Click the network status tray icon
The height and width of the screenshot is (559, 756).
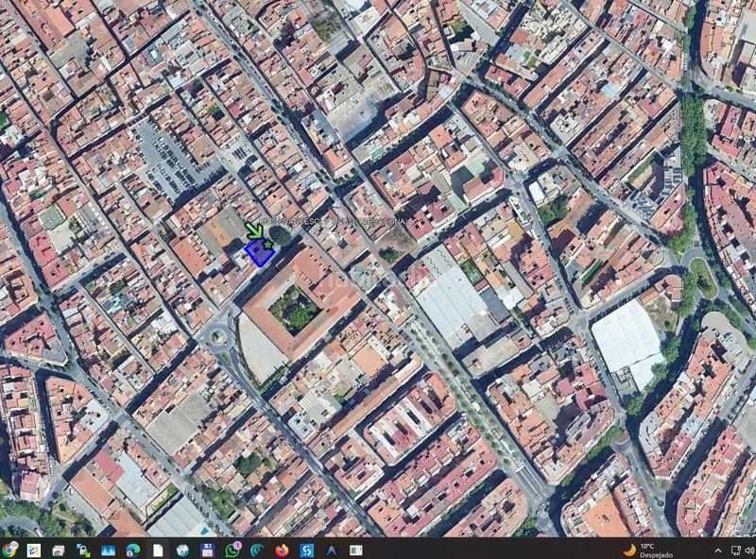tap(736, 551)
